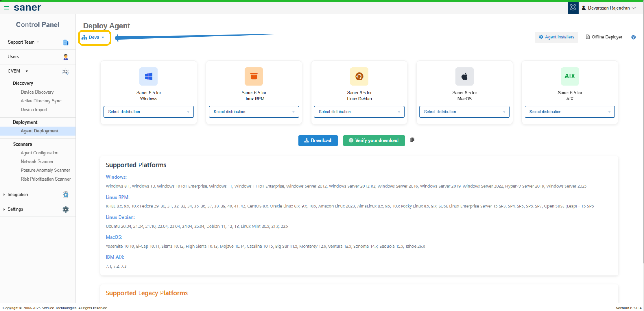644x311 pixels.
Task: Open the CVEM module dropdown
Action: pos(18,71)
